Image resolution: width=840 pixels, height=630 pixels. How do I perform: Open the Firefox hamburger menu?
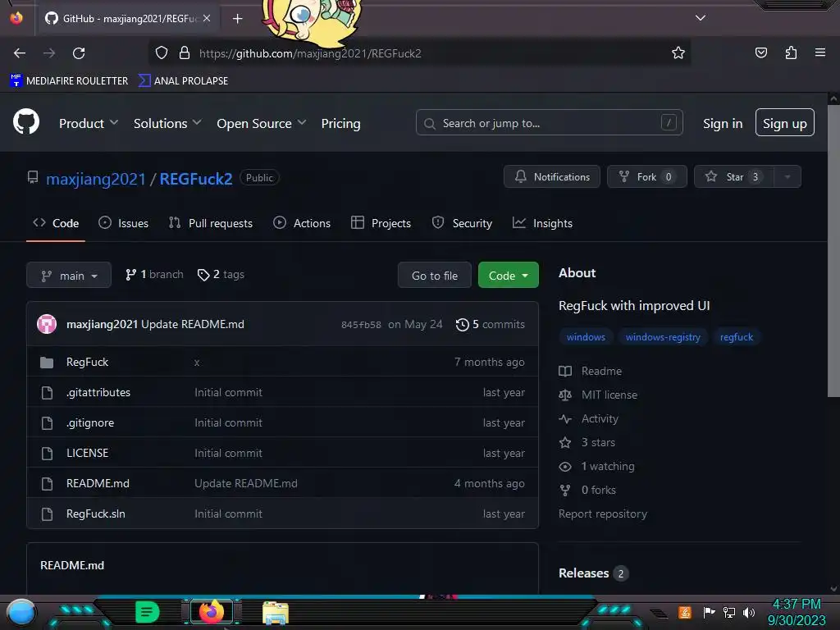click(820, 52)
